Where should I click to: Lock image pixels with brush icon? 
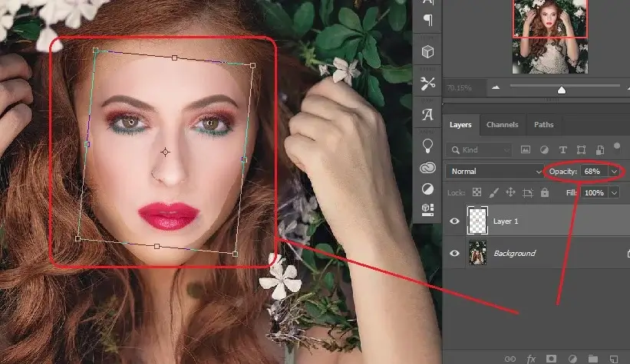pos(493,192)
